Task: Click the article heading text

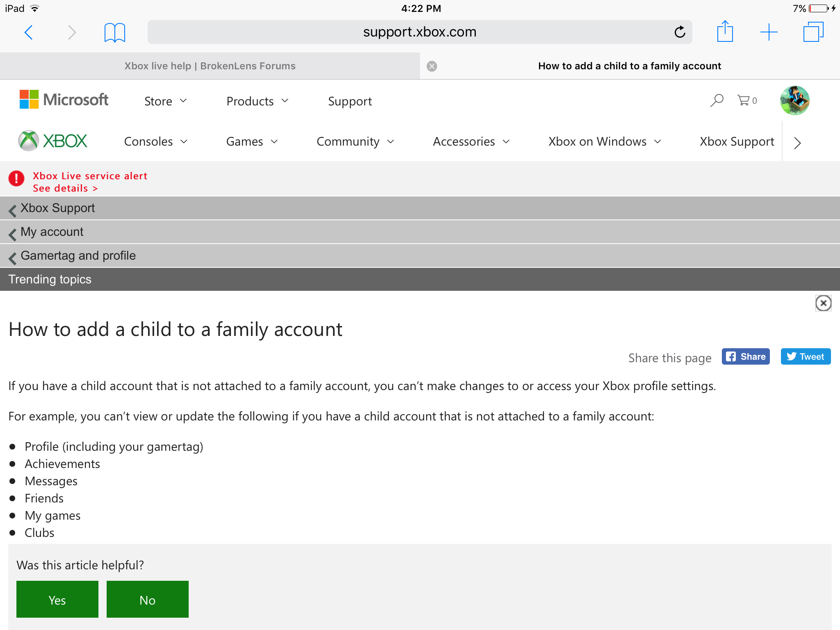Action: 176,329
